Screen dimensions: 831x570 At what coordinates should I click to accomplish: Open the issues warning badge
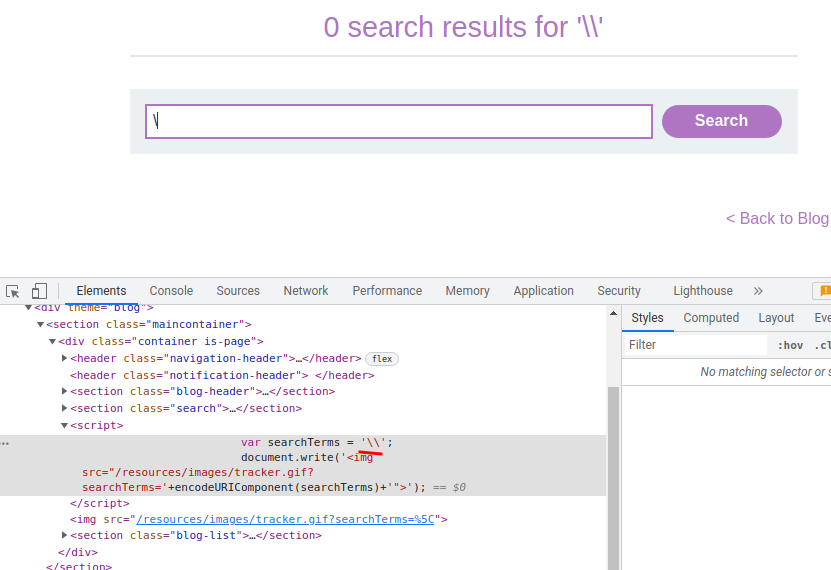tap(823, 291)
